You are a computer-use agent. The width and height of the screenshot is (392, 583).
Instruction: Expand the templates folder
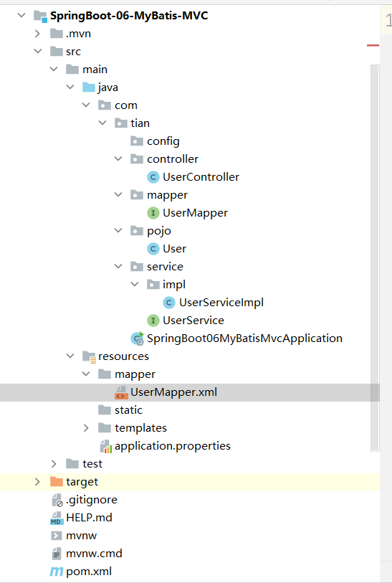point(86,428)
